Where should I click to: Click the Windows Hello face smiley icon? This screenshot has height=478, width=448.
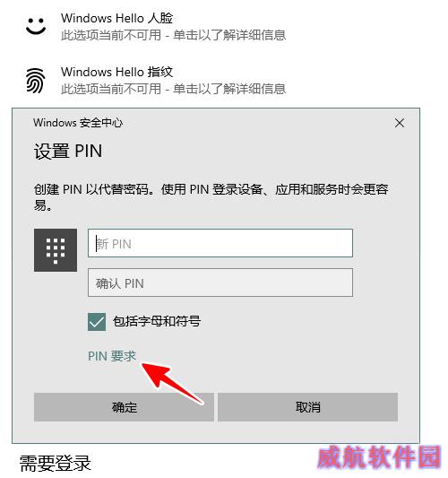point(36,26)
